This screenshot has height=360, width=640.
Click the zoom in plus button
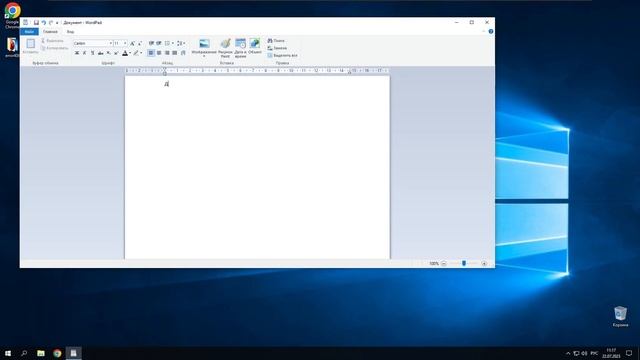point(484,264)
